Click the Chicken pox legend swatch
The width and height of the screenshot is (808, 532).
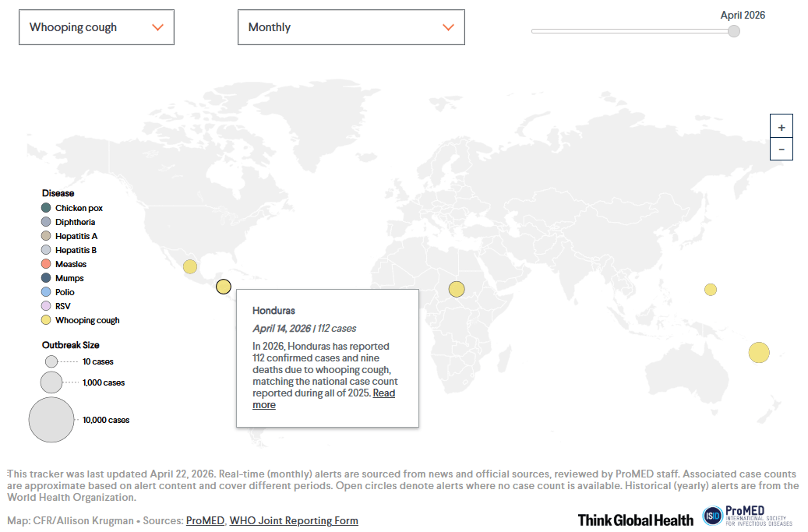pyautogui.click(x=47, y=208)
